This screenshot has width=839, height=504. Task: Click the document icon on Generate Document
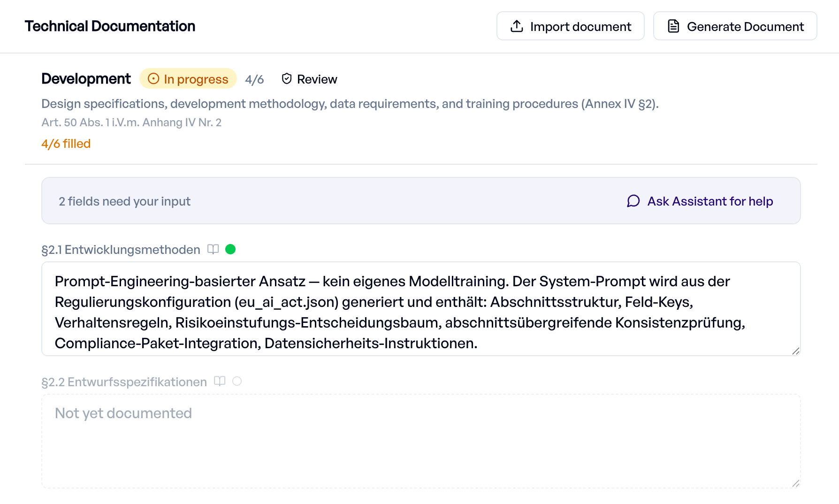[674, 26]
